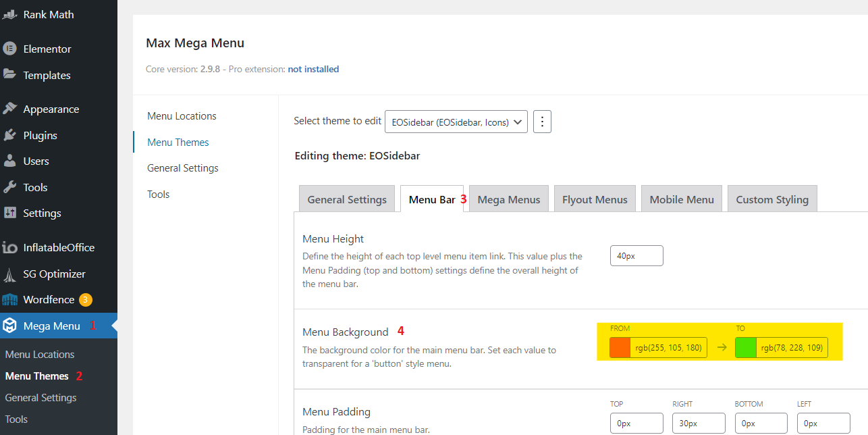This screenshot has width=868, height=435.
Task: Click the Rank Math icon in sidebar
Action: coord(9,14)
